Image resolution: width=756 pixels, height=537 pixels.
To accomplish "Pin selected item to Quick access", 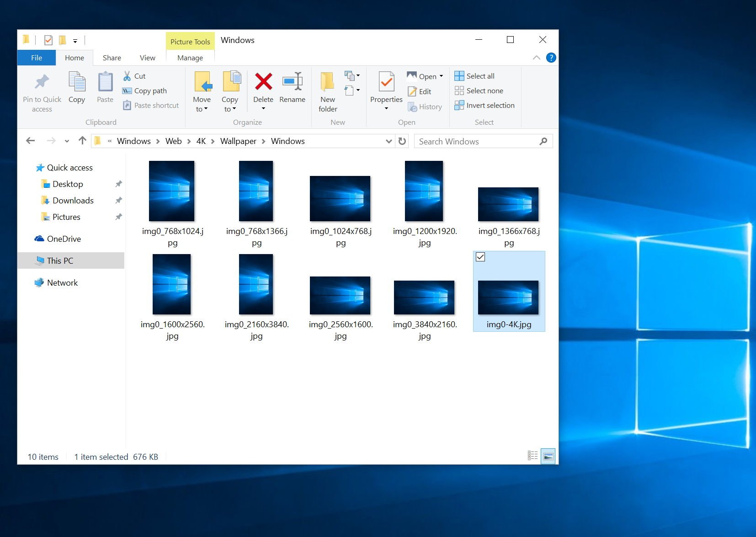I will click(x=42, y=92).
